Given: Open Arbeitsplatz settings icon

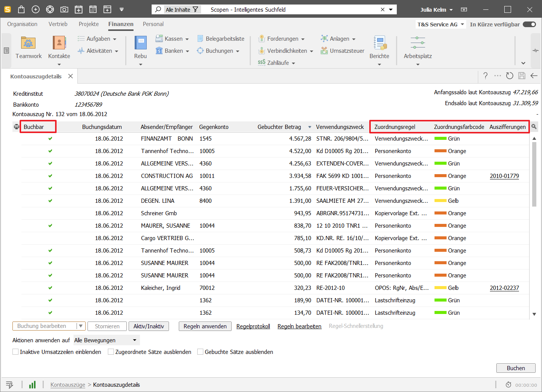Looking at the screenshot, I should point(418,43).
